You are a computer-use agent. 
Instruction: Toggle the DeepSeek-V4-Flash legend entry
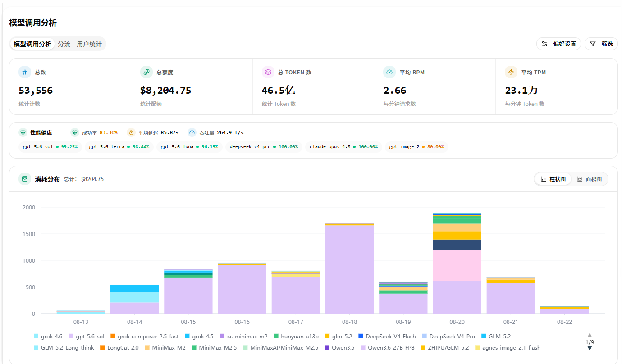(387, 336)
